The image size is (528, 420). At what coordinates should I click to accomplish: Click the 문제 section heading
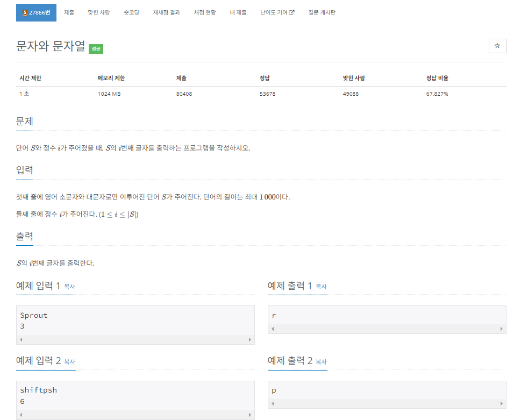point(25,121)
